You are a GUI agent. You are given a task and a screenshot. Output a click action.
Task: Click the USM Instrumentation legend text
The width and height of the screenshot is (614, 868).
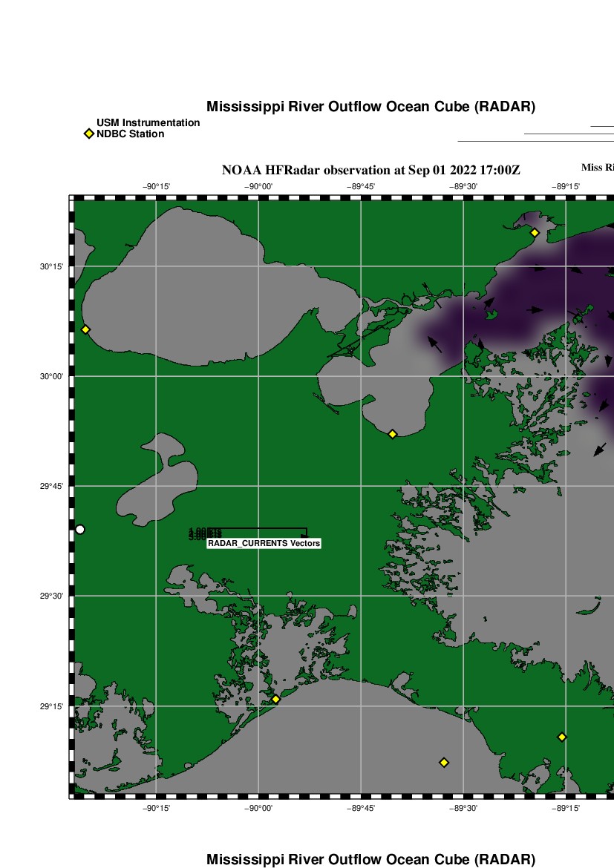coord(148,122)
